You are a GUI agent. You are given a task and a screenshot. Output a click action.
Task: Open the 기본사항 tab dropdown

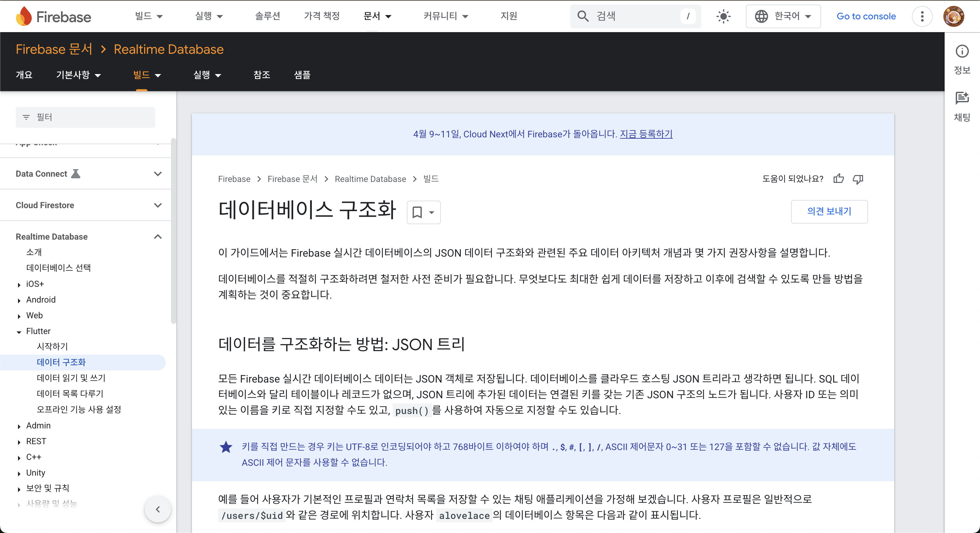click(78, 75)
